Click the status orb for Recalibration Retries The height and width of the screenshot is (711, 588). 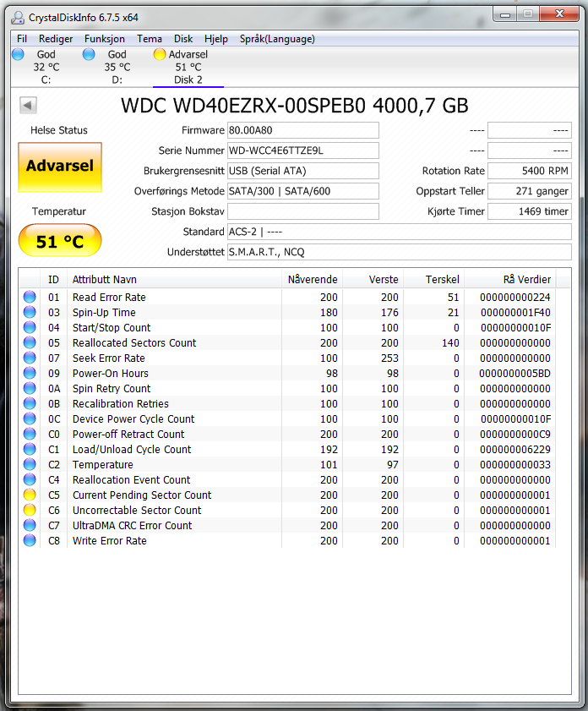tap(30, 403)
